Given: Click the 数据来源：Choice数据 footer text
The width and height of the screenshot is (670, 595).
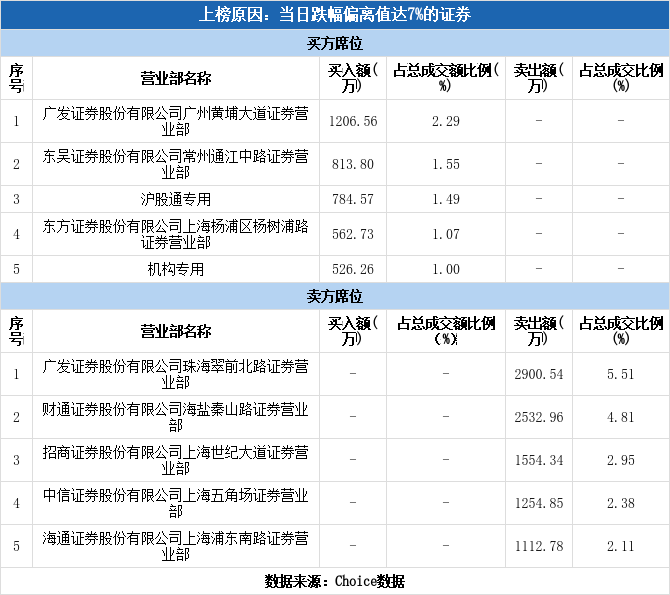Looking at the screenshot, I should pyautogui.click(x=335, y=581).
